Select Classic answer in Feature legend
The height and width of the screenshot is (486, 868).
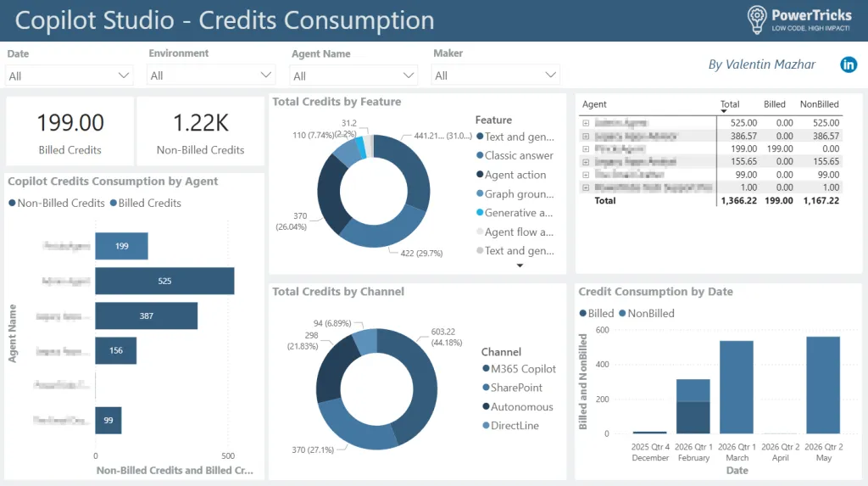pyautogui.click(x=515, y=156)
